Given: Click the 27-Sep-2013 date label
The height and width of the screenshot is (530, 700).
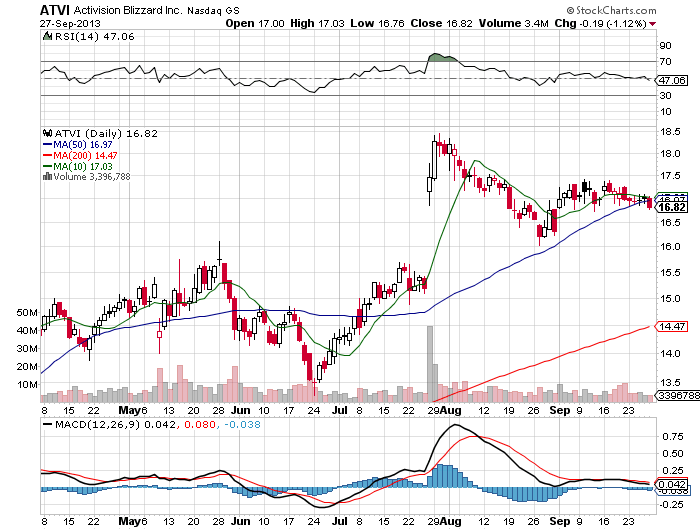Looking at the screenshot, I should (x=70, y=24).
